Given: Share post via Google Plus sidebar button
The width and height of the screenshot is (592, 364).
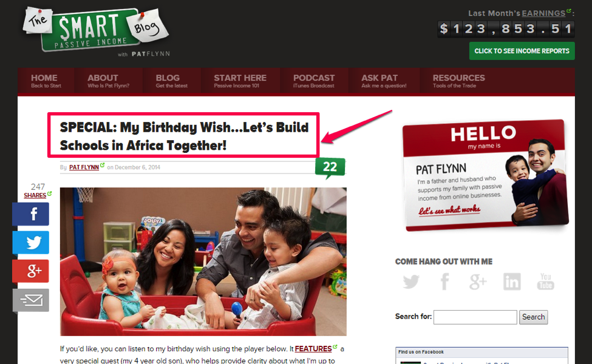Looking at the screenshot, I should 30,271.
